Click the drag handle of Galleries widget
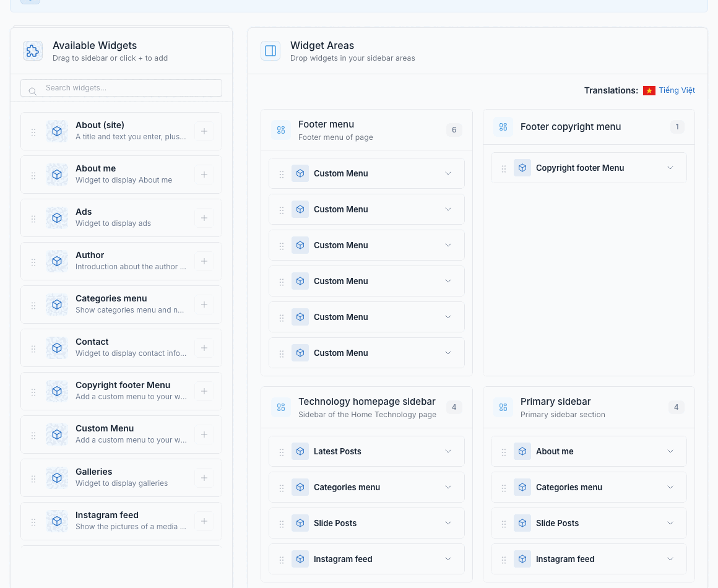718x588 pixels. 33,478
